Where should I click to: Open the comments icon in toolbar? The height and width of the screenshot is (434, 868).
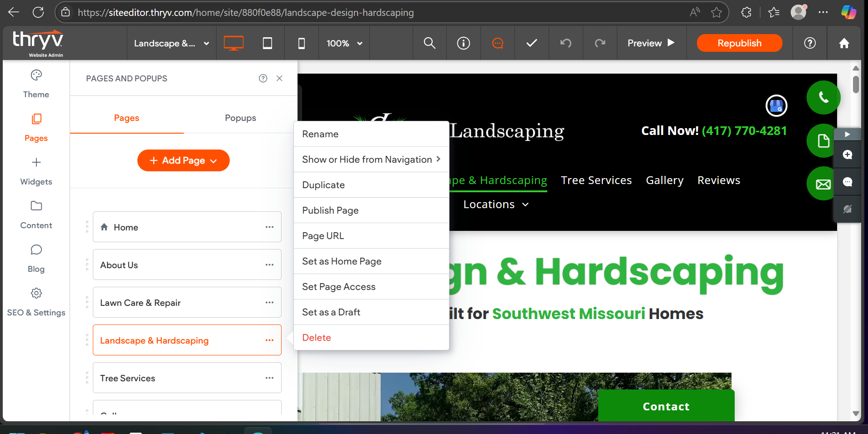tap(498, 43)
